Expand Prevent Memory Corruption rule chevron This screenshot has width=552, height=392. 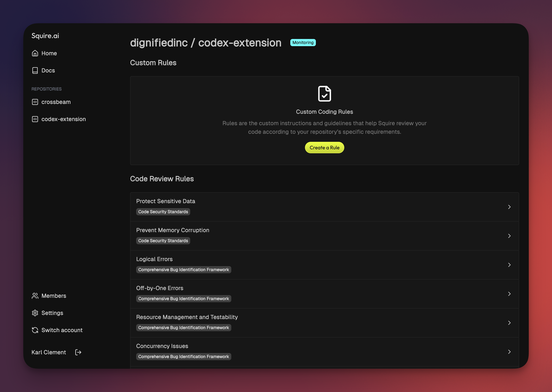pos(509,236)
